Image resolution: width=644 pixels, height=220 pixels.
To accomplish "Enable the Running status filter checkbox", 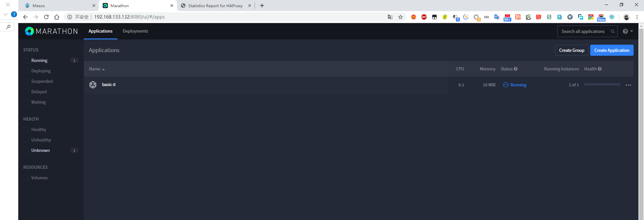I will coord(26,60).
